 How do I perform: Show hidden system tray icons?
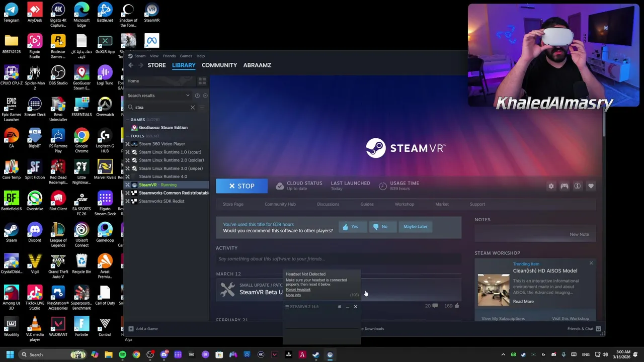(x=503, y=354)
